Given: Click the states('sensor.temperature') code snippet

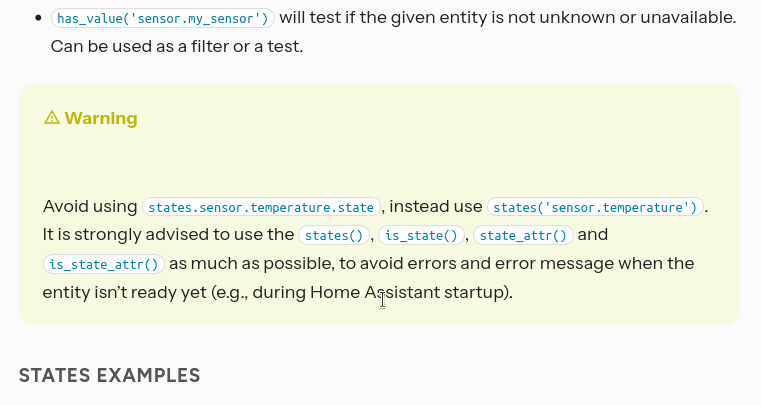Looking at the screenshot, I should coord(595,207).
